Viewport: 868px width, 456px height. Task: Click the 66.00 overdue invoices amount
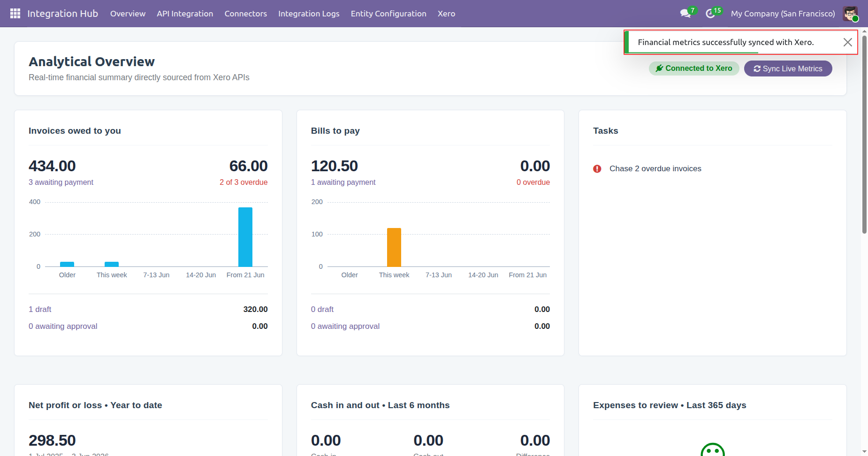[248, 166]
